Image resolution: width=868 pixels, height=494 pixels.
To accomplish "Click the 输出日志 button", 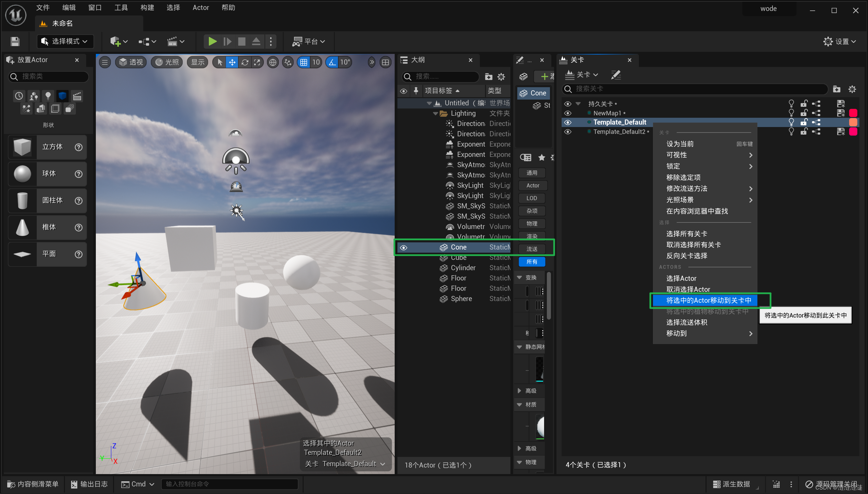I will coord(89,484).
